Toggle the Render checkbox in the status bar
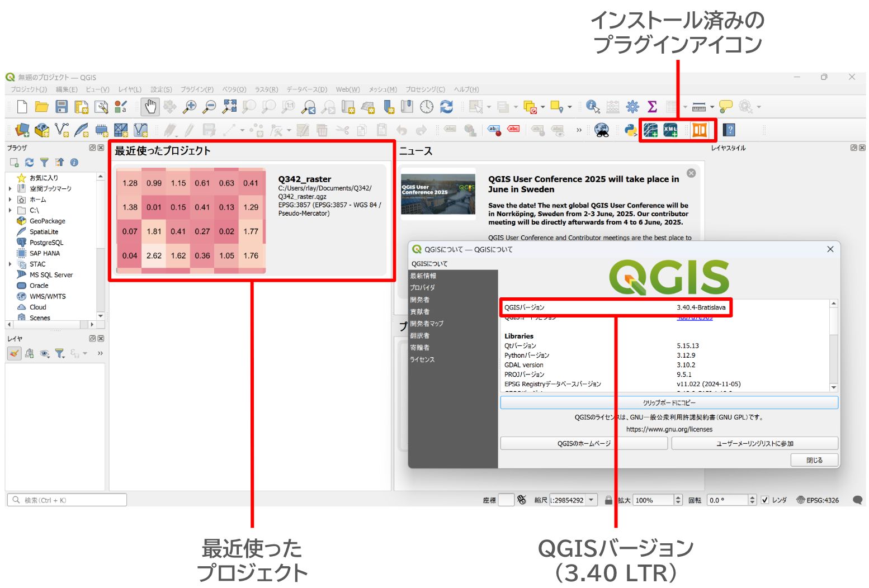Screen dimensions: 869x588 coord(765,500)
